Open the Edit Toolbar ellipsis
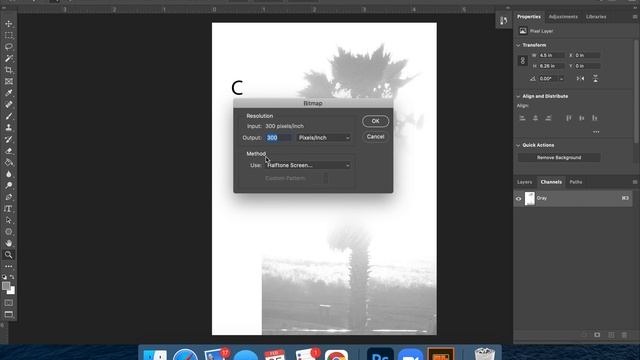 [9, 266]
